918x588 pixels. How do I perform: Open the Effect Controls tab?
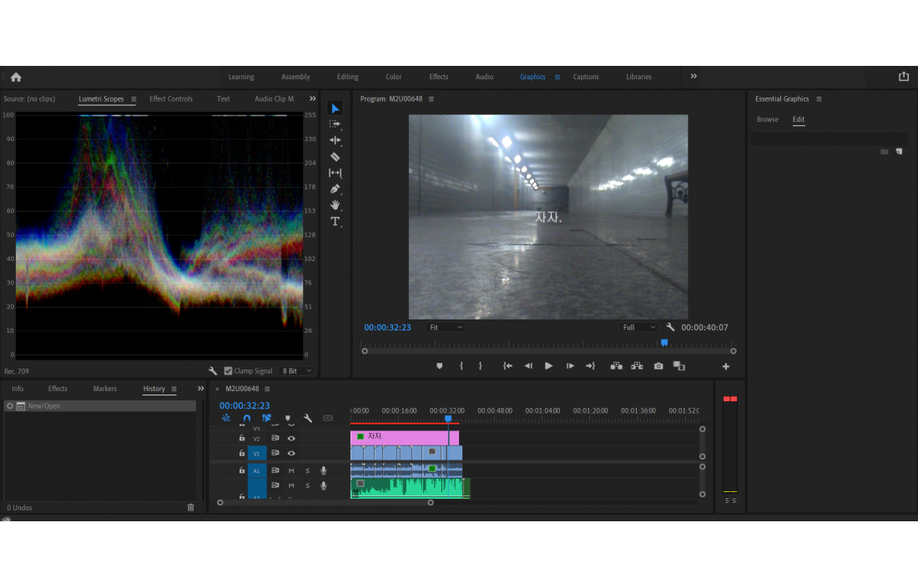171,99
